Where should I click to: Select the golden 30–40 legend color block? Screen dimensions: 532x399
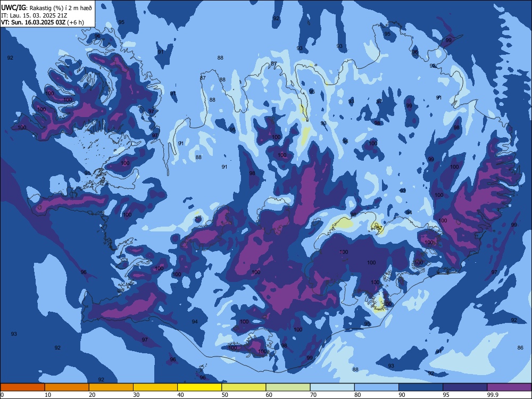(155, 387)
